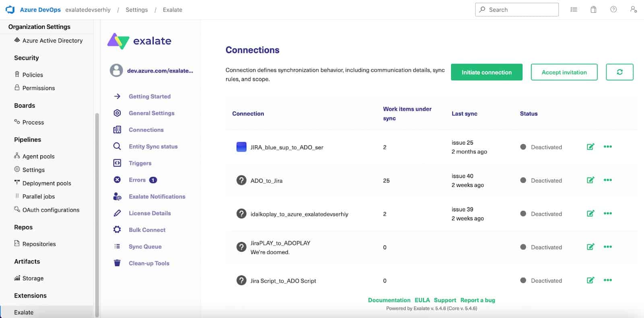This screenshot has height=318, width=644.
Task: Open Triggers in Exalate menu
Action: click(140, 163)
